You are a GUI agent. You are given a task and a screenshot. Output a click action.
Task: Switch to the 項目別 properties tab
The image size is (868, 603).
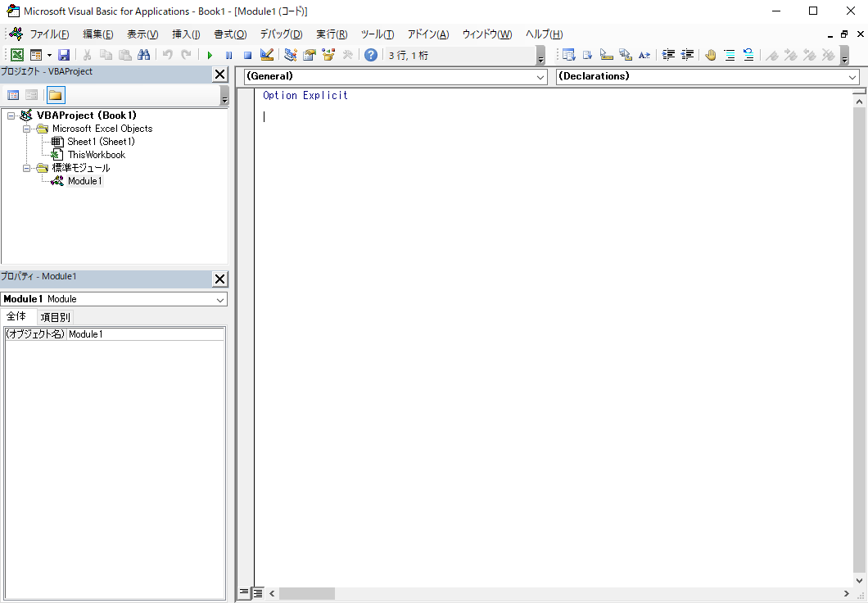tap(56, 317)
